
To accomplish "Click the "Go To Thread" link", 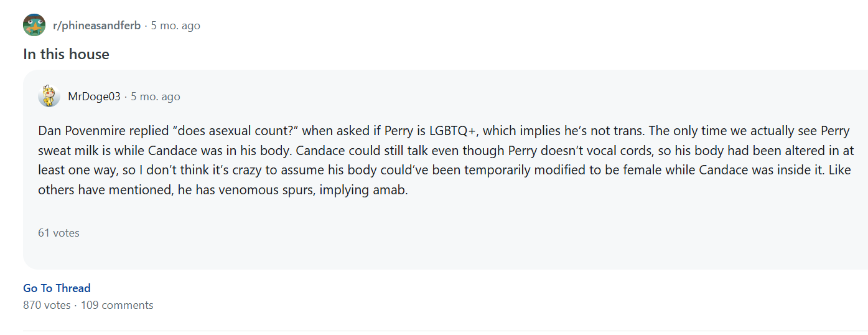I will coord(57,288).
